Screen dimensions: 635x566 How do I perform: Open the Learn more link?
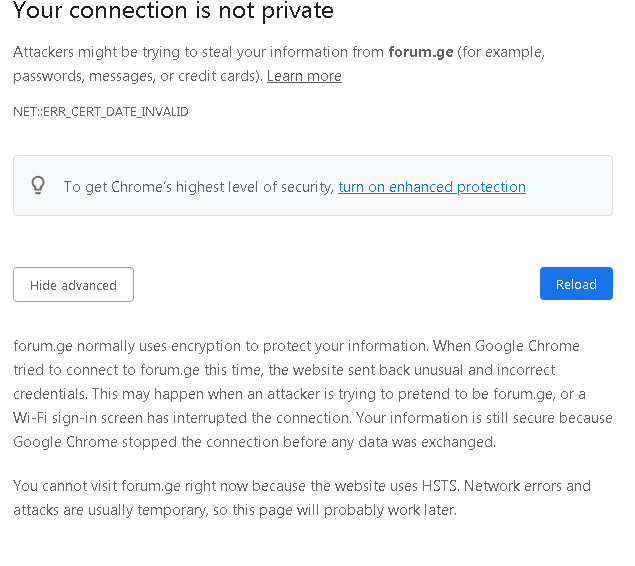pos(304,76)
